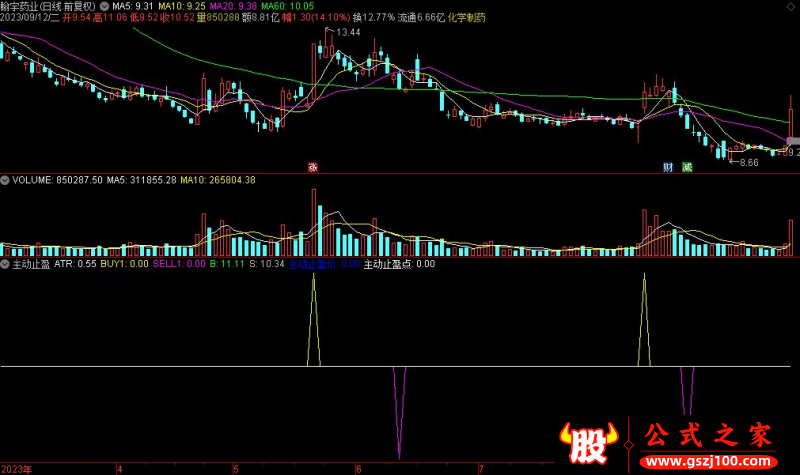The height and width of the screenshot is (475, 800).
Task: Click the S: 10.34 value
Action: coord(267,264)
